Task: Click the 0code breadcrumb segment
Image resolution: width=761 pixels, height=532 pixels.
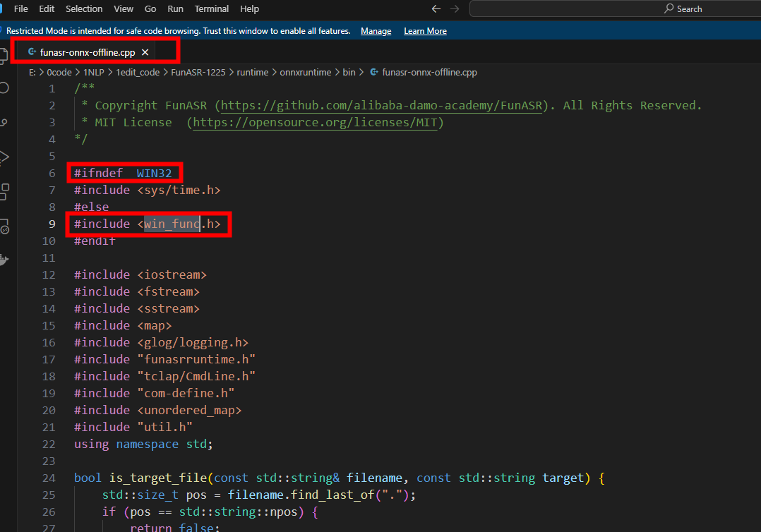Action: click(59, 72)
